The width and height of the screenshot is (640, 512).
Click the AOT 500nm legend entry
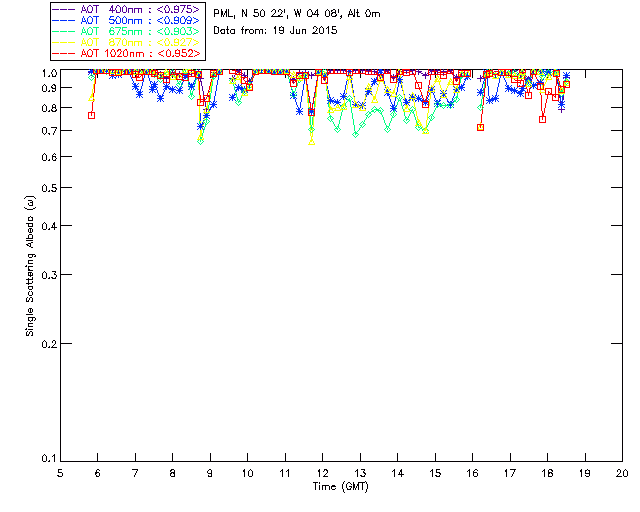tap(126, 20)
